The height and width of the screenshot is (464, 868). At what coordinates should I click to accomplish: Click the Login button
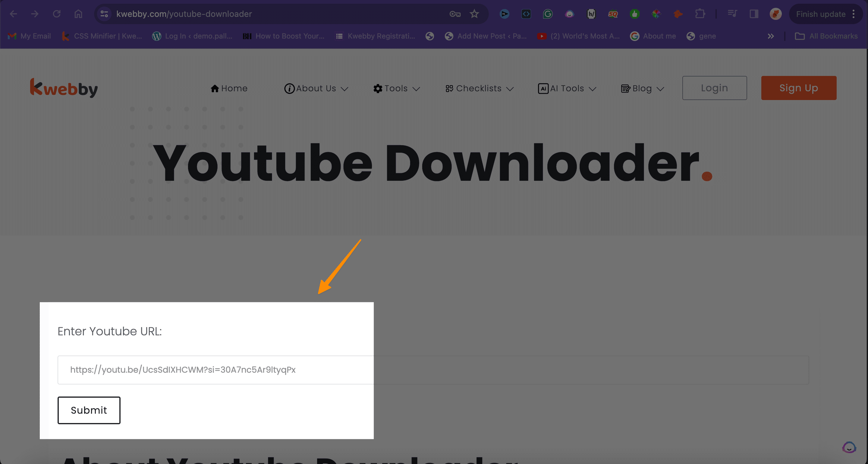pyautogui.click(x=714, y=88)
